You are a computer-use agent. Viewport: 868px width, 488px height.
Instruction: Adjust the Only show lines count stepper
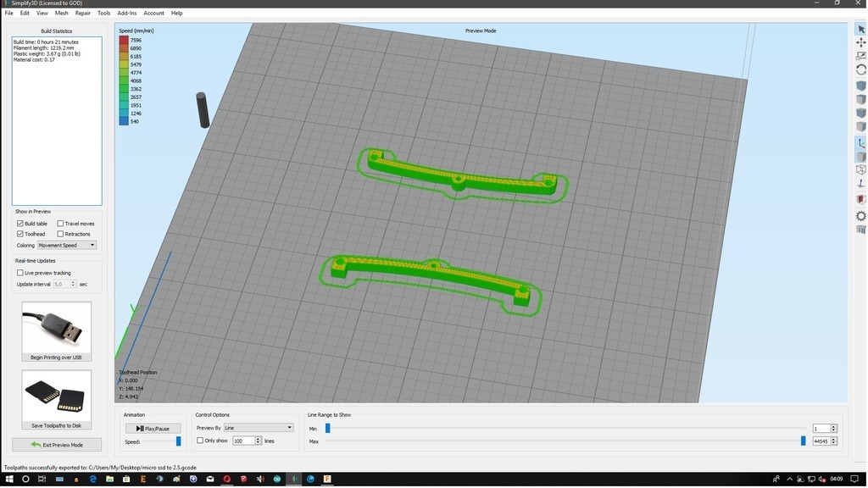258,441
